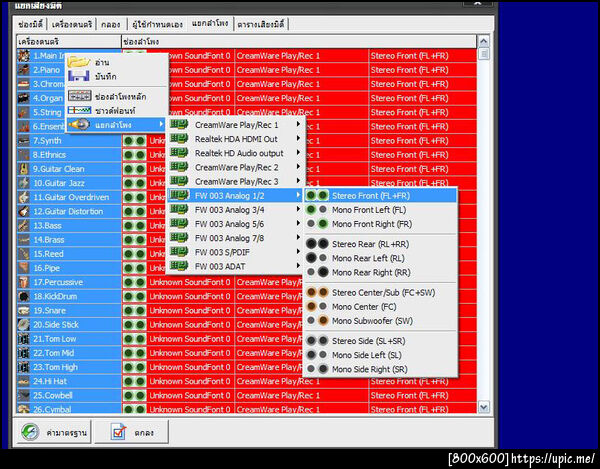Click the scrollbar down arrow

pos(484,407)
